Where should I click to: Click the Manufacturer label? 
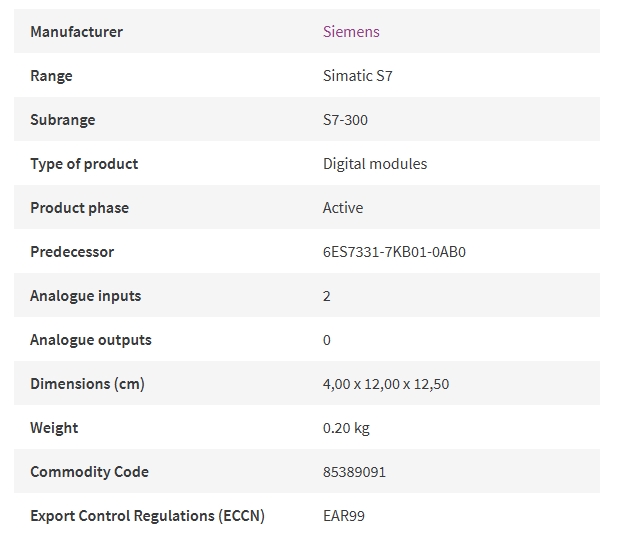(77, 32)
